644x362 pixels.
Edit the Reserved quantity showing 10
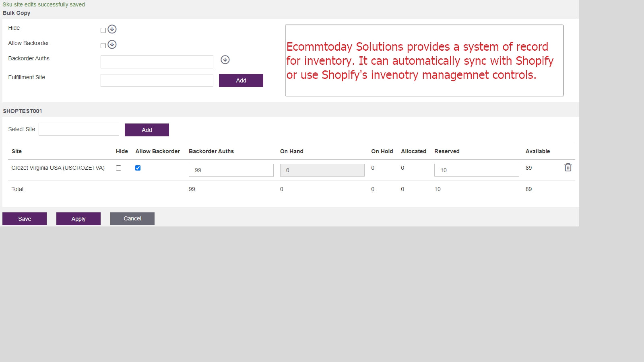point(476,170)
